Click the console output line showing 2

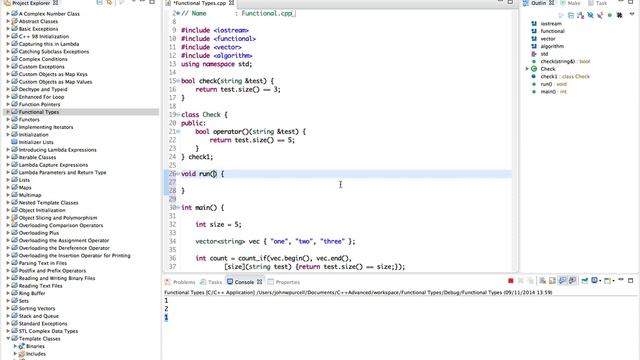[x=166, y=309]
